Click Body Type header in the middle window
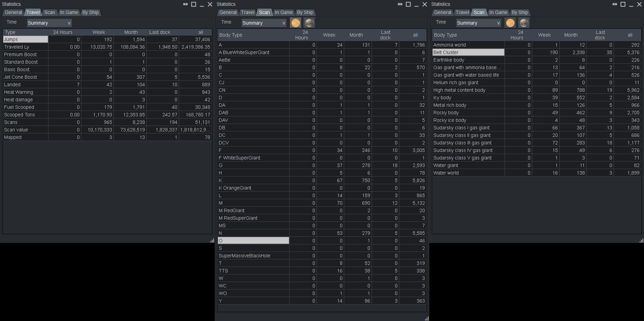 253,35
